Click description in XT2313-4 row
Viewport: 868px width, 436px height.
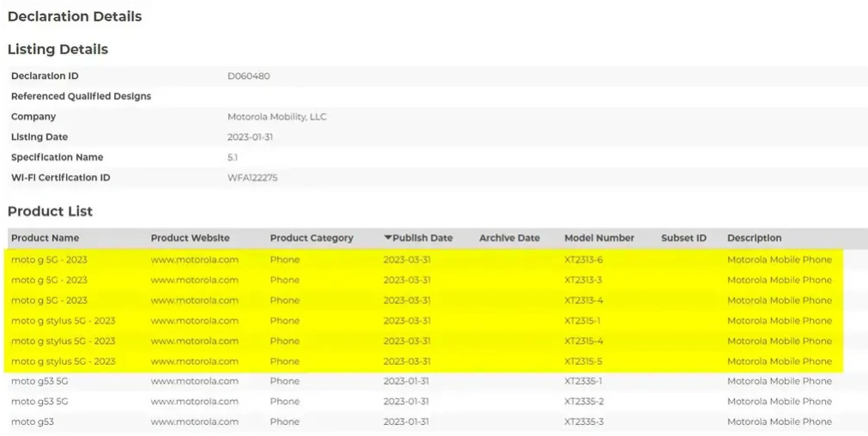[780, 300]
